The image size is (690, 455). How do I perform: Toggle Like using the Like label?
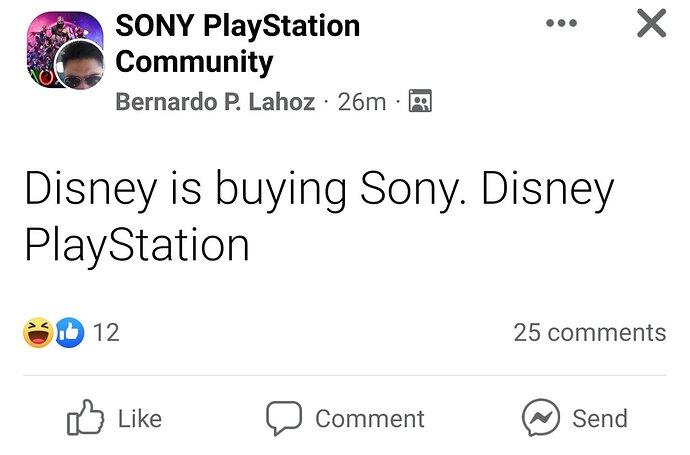click(139, 418)
